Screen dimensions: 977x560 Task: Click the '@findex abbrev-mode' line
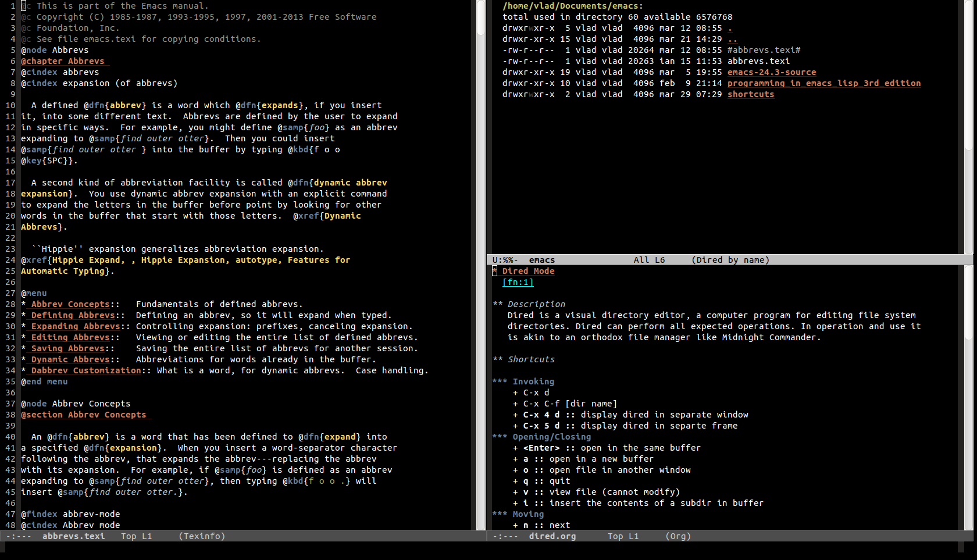(x=70, y=514)
